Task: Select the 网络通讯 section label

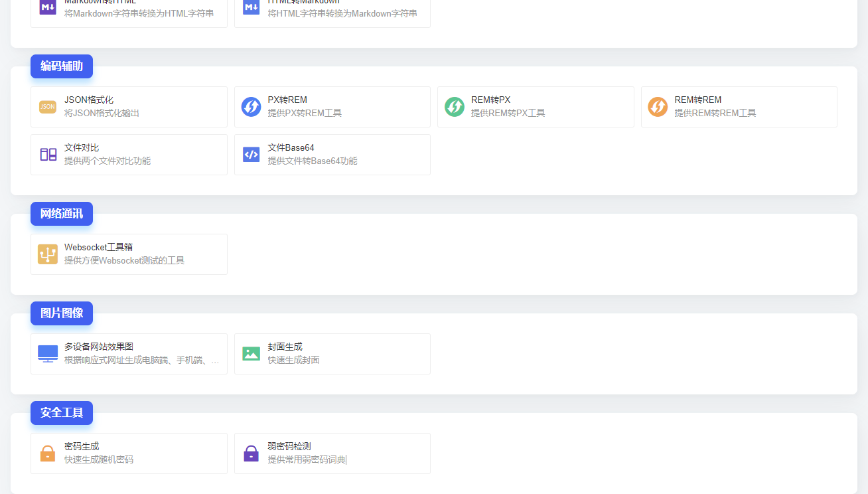Action: coord(62,214)
